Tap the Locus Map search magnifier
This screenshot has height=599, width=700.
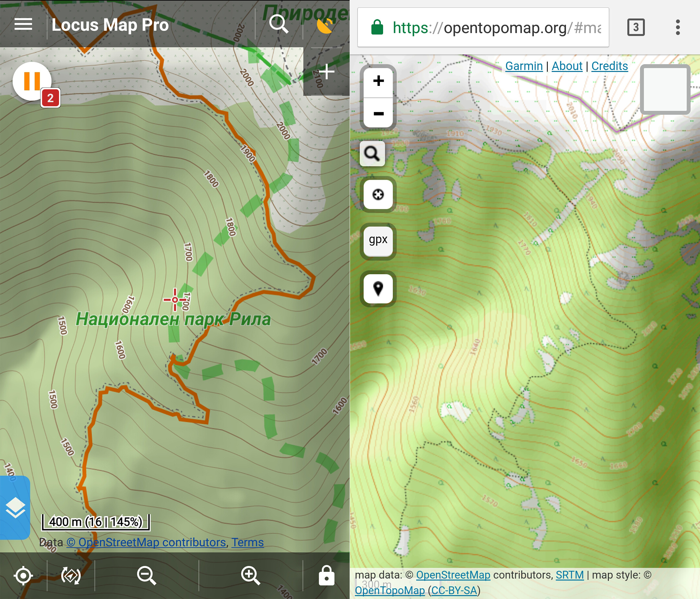[x=279, y=24]
